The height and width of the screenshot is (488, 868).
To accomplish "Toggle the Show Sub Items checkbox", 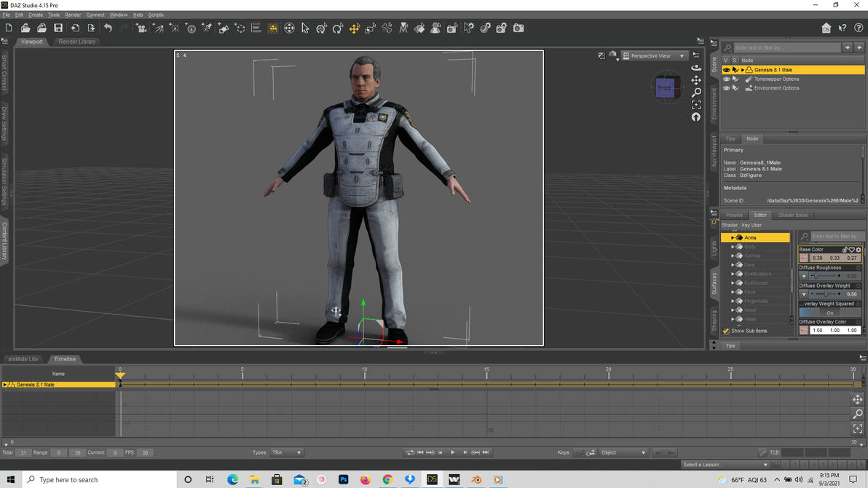I will [x=726, y=331].
